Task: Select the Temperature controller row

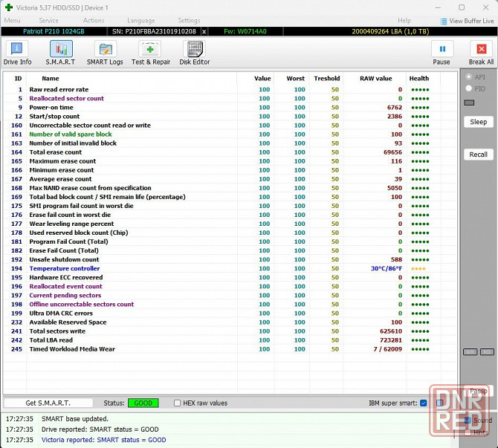Action: [64, 268]
